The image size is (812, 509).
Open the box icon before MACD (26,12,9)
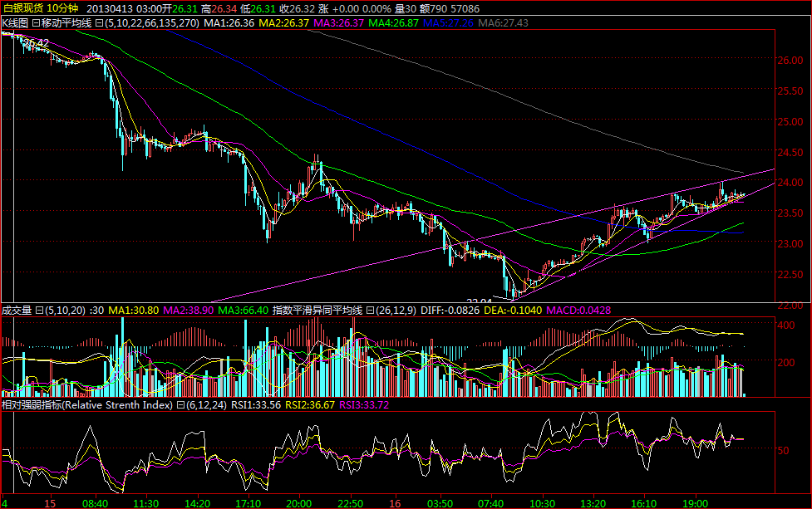click(370, 311)
